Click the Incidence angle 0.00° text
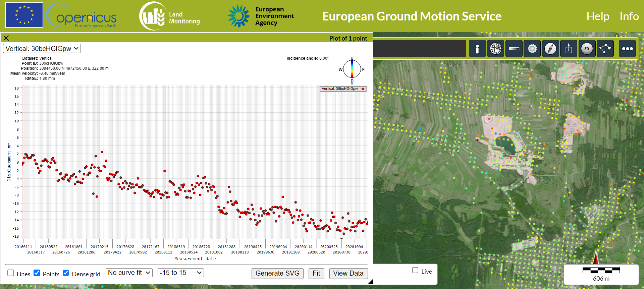The image size is (644, 289). tap(308, 58)
